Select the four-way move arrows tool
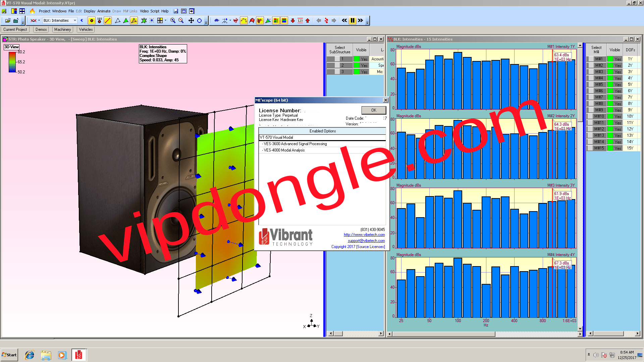This screenshot has height=362, width=644. click(191, 20)
